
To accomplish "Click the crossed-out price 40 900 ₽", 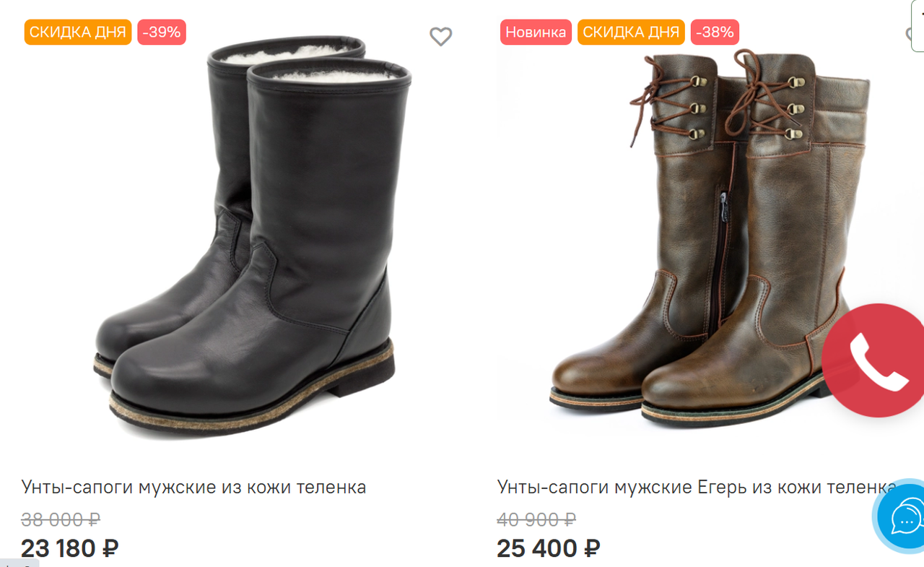I will click(x=536, y=519).
